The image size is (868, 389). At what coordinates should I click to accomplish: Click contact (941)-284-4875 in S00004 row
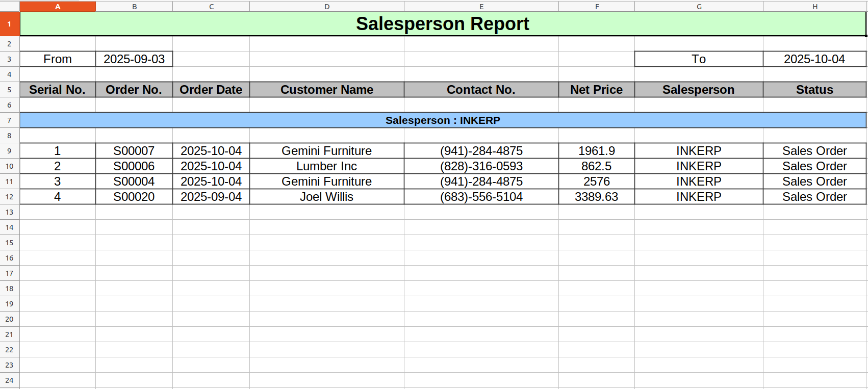[x=481, y=181]
